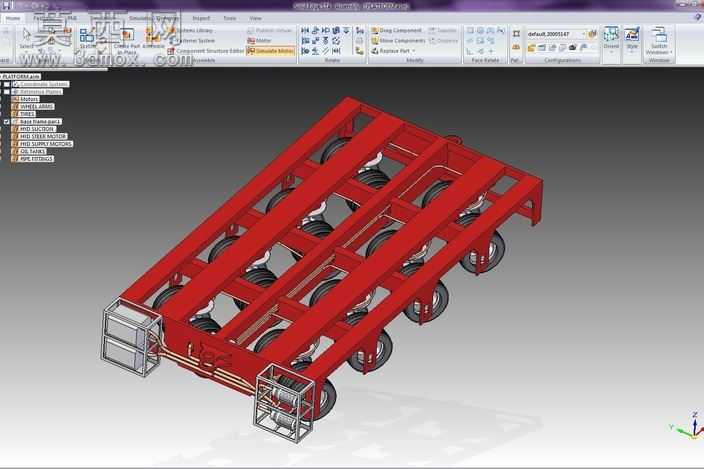Click the Replace Part icon
This screenshot has width=704, height=469.
point(375,51)
